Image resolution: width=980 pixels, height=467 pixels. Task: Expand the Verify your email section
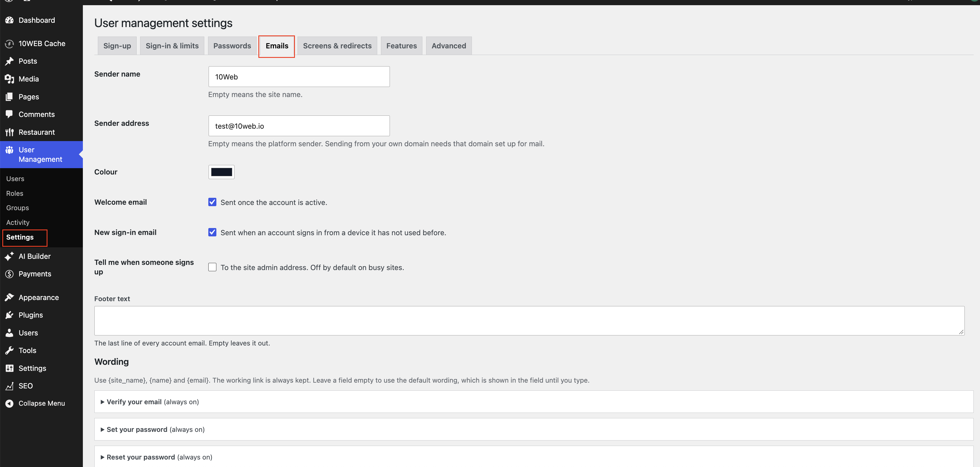tap(534, 402)
